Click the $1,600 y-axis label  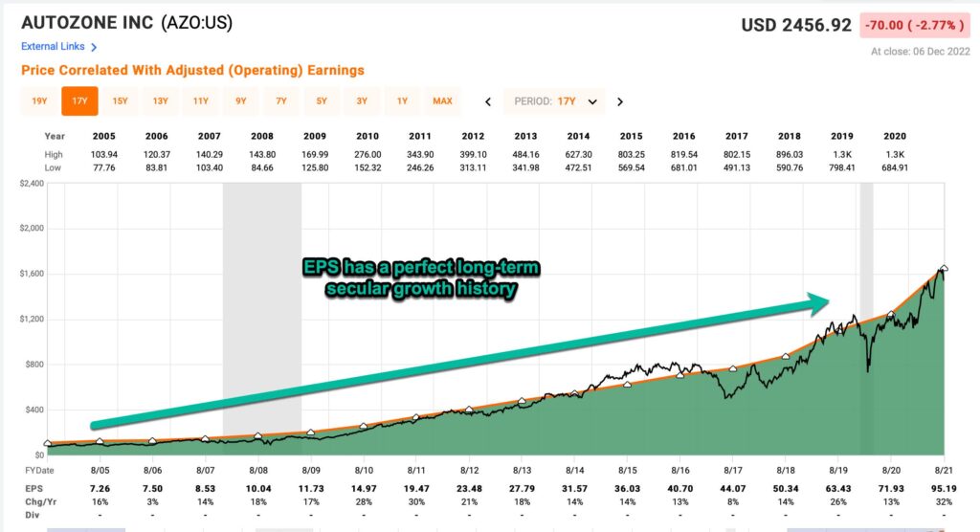click(x=32, y=274)
